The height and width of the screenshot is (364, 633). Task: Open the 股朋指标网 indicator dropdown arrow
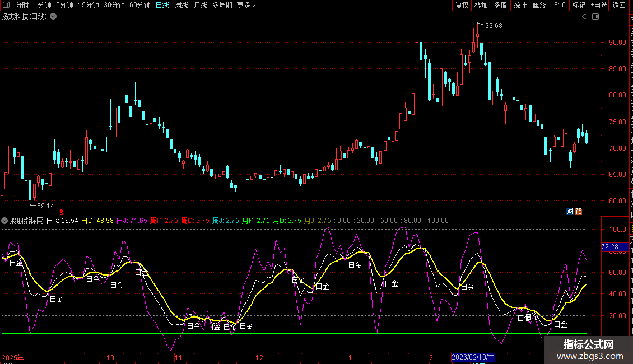point(5,221)
